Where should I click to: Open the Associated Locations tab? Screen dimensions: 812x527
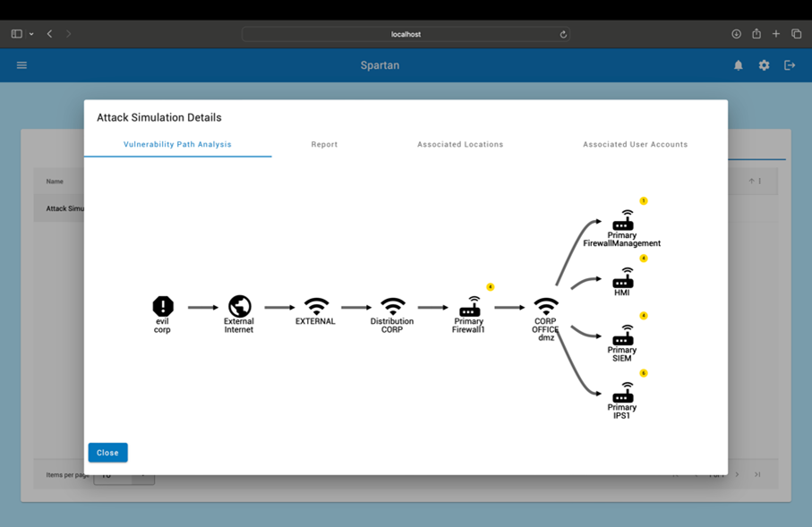[x=460, y=144]
